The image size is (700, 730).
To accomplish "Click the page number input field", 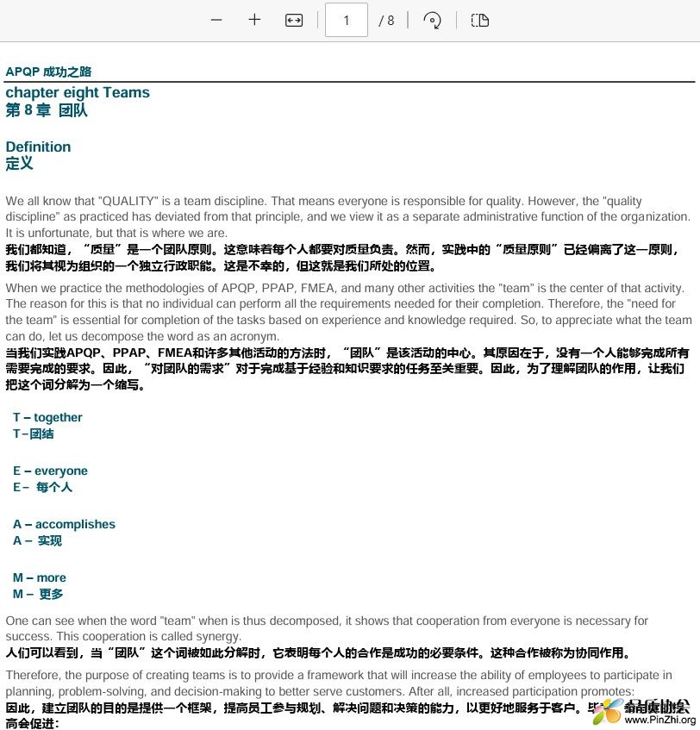I will (x=347, y=20).
